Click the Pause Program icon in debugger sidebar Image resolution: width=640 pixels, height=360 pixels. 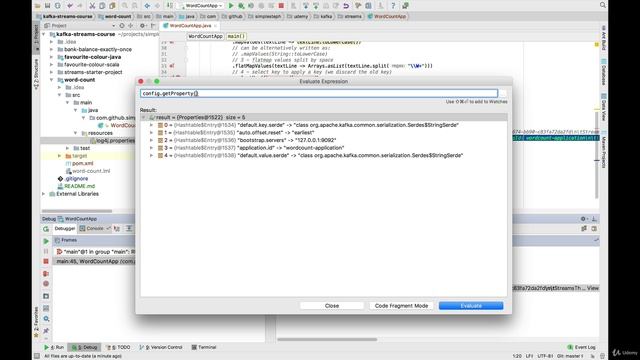[46, 251]
